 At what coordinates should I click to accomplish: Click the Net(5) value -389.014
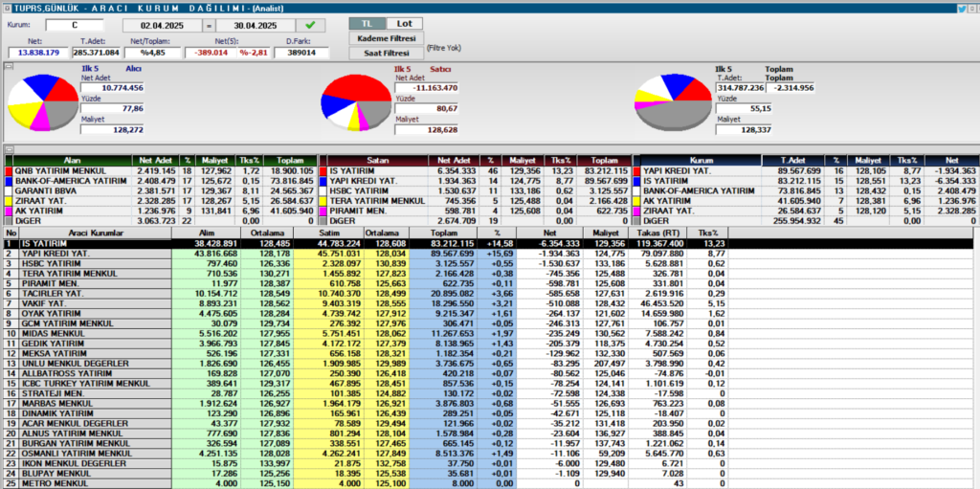[212, 53]
